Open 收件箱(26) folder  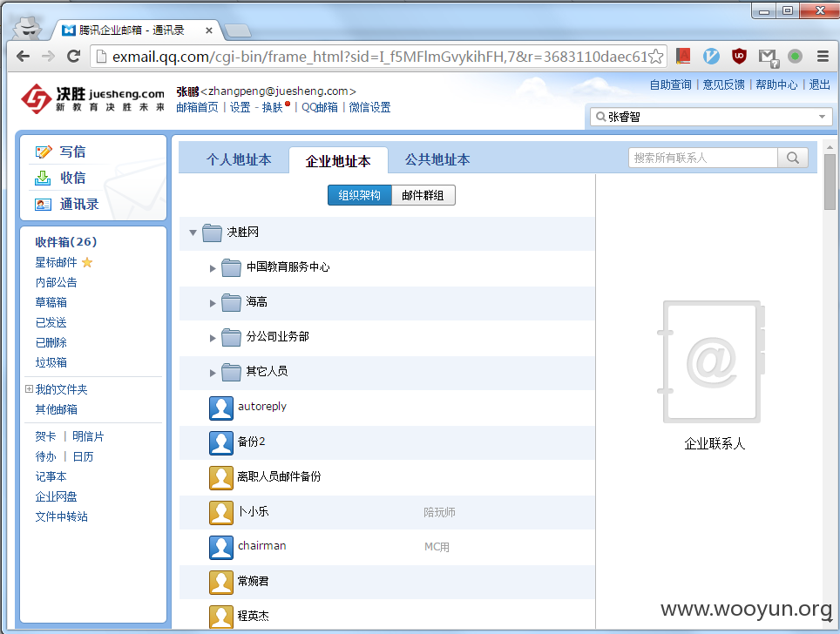coord(66,242)
